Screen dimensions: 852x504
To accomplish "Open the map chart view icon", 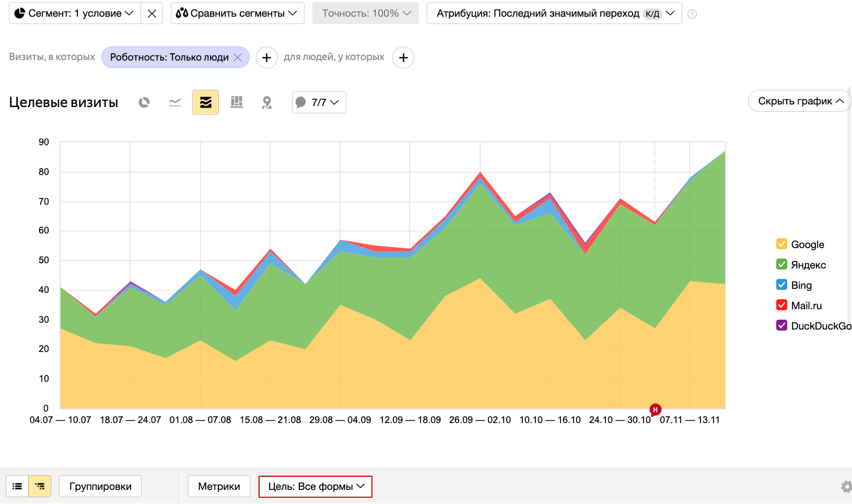I will coord(267,102).
